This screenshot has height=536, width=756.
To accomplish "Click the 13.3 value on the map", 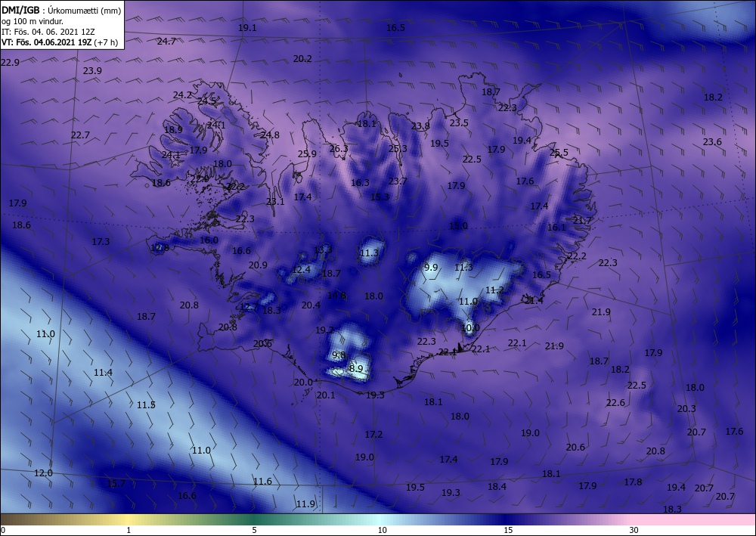I will (323, 249).
